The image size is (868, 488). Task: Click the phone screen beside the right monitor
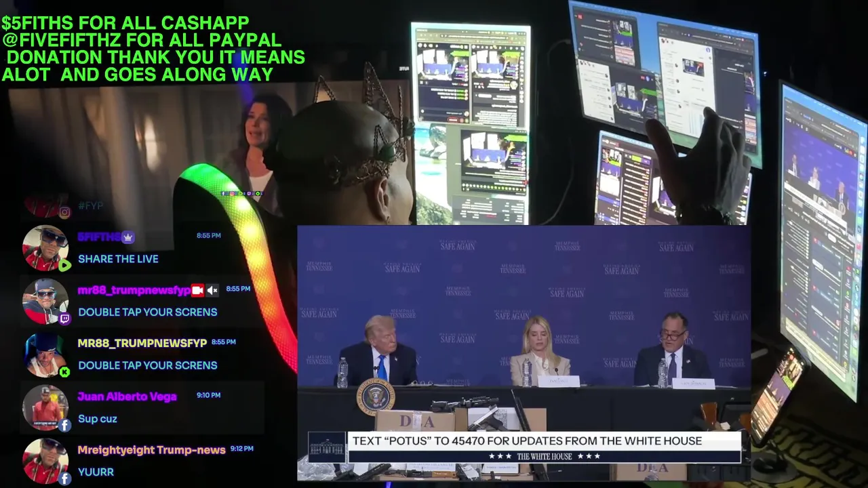click(x=776, y=396)
